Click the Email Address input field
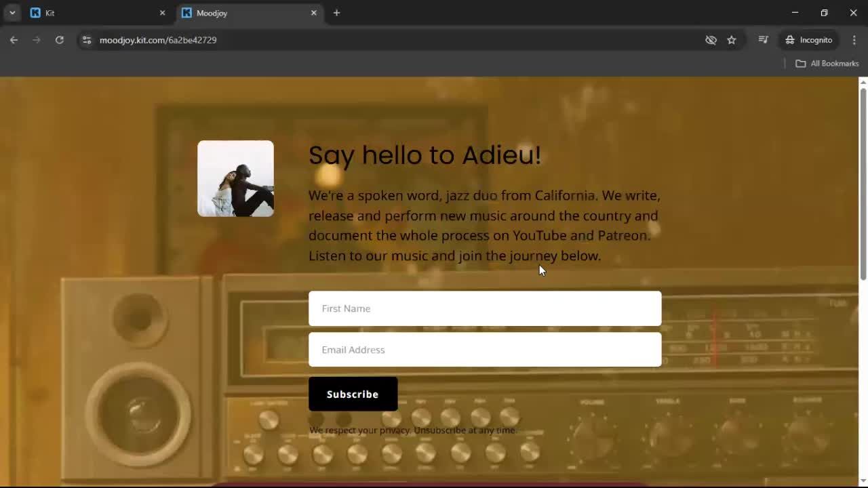This screenshot has width=868, height=488. click(x=485, y=350)
